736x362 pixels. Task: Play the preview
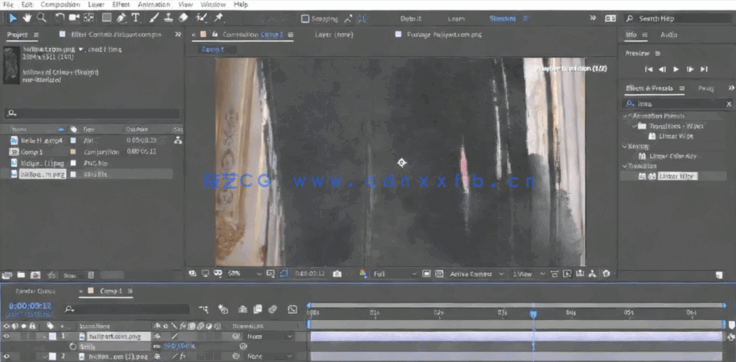[x=676, y=69]
